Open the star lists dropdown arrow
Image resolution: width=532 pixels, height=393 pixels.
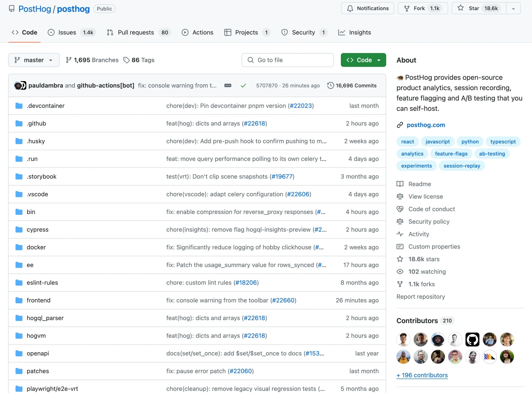[513, 9]
